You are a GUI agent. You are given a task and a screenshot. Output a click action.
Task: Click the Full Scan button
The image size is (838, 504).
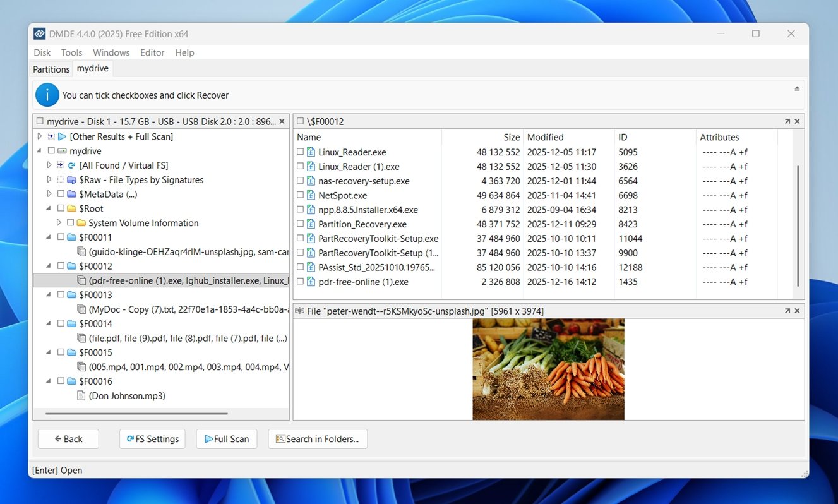[x=227, y=439]
